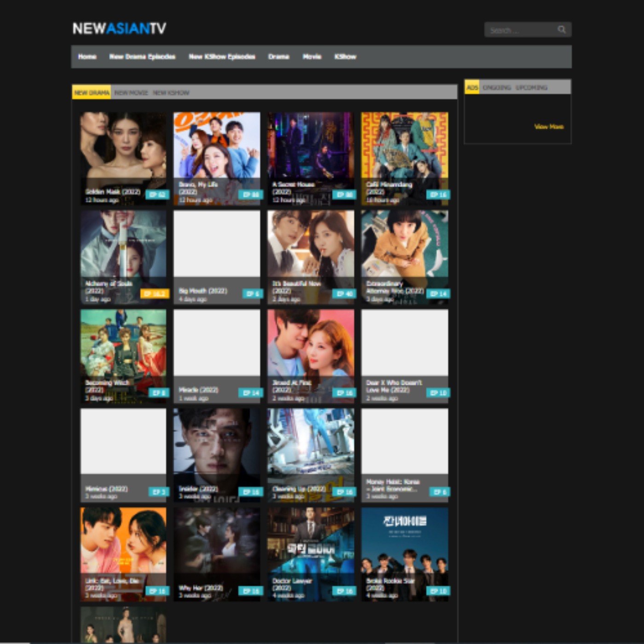Click the EP 16 badge on Café Minamdang
This screenshot has height=644, width=644.
[x=439, y=195]
